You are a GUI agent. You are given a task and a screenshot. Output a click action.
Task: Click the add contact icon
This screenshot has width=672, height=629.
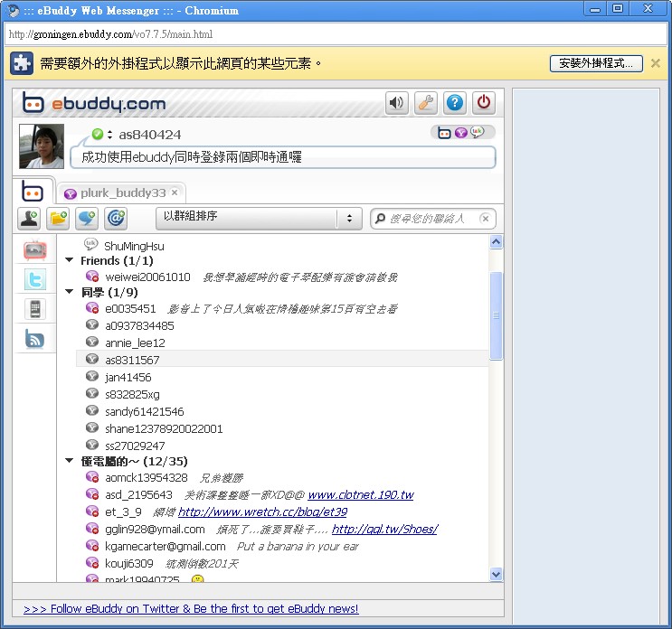(x=29, y=218)
